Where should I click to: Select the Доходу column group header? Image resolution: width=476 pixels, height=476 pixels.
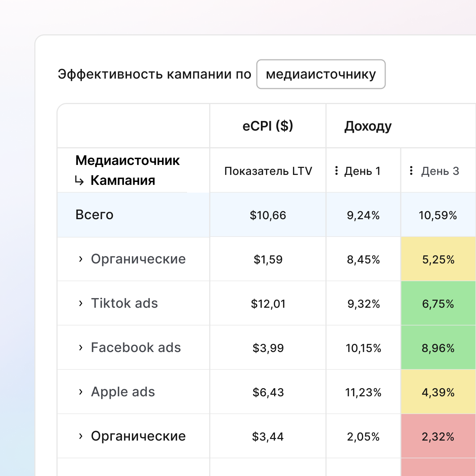(x=368, y=126)
